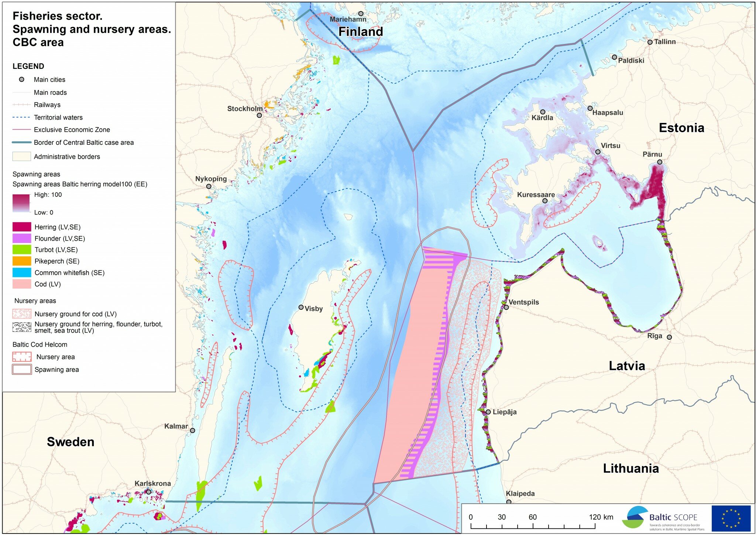756x535 pixels.
Task: Click the Tallinn city marker dot
Action: tap(650, 42)
